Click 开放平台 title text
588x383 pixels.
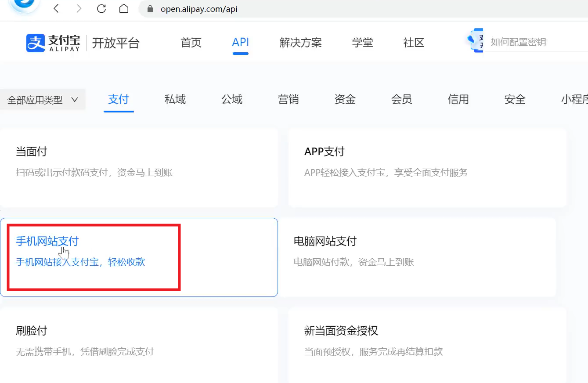click(x=116, y=43)
